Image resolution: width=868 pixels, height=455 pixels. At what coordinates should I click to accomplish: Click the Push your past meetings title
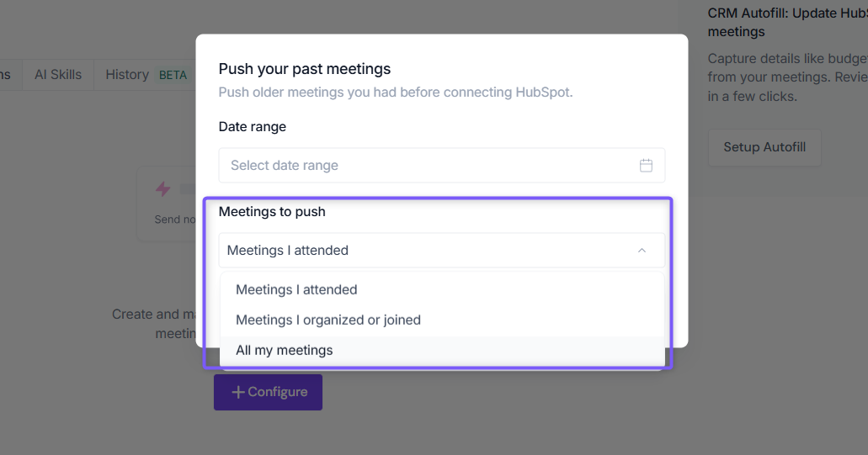(305, 69)
